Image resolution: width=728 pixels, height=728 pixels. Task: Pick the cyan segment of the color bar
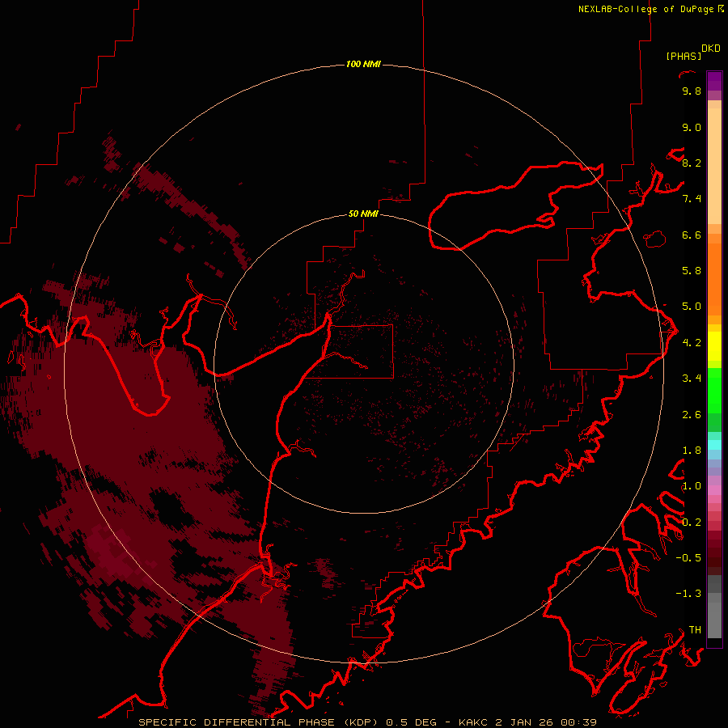(714, 445)
